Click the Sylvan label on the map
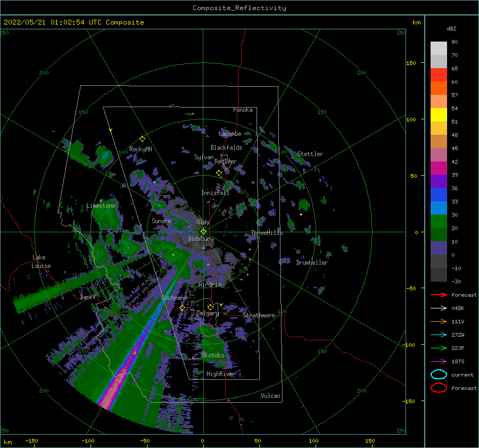The width and height of the screenshot is (479, 448). pyautogui.click(x=204, y=157)
